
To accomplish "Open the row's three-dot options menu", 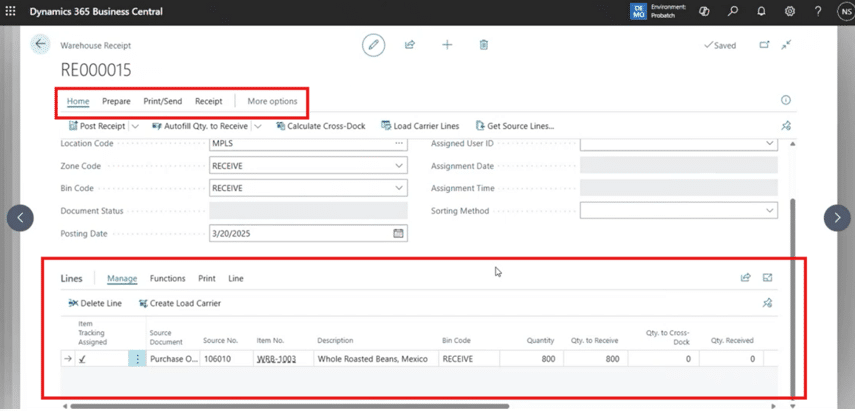I will coord(137,359).
